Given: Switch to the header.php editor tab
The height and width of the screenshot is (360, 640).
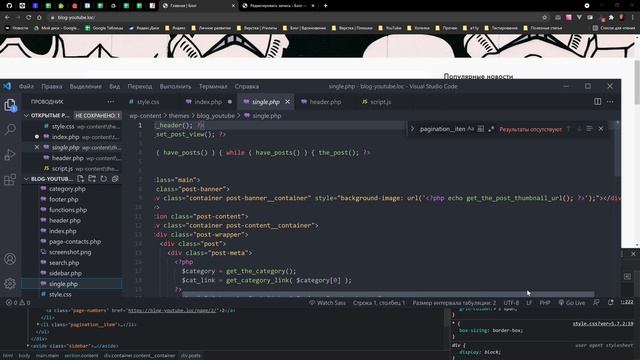Looking at the screenshot, I should tap(325, 102).
